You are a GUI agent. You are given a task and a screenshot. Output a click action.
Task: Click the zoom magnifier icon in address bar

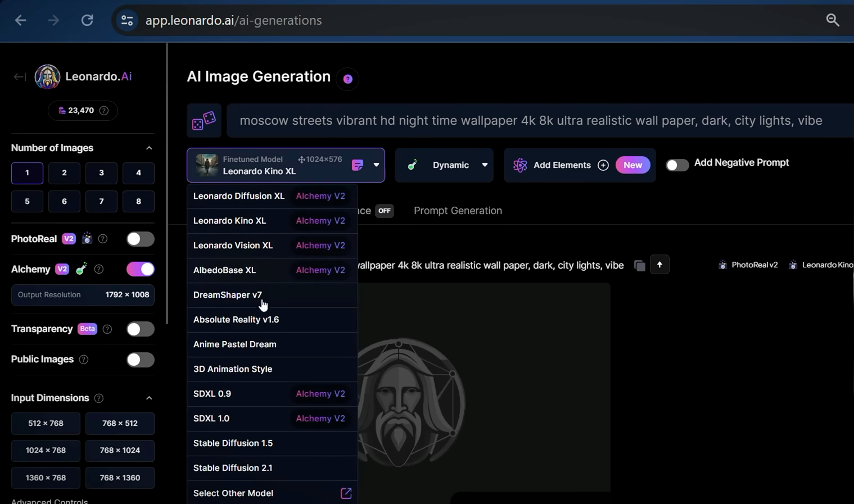(x=833, y=20)
